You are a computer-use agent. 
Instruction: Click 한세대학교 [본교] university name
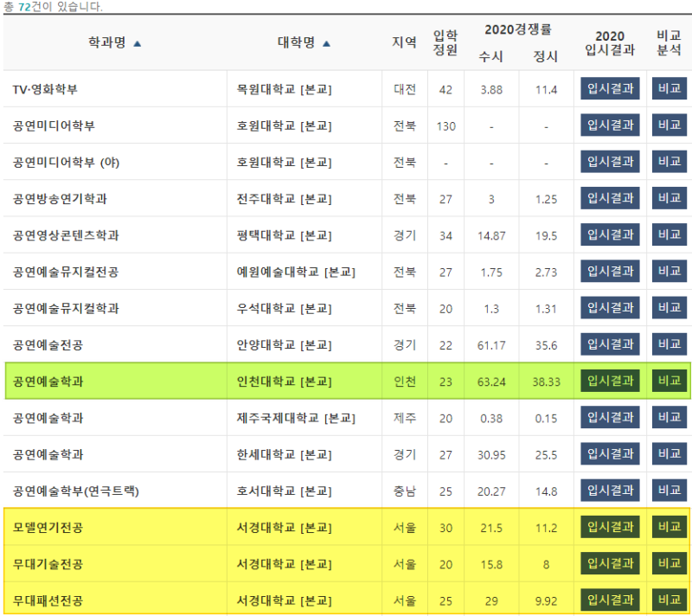[x=285, y=455]
